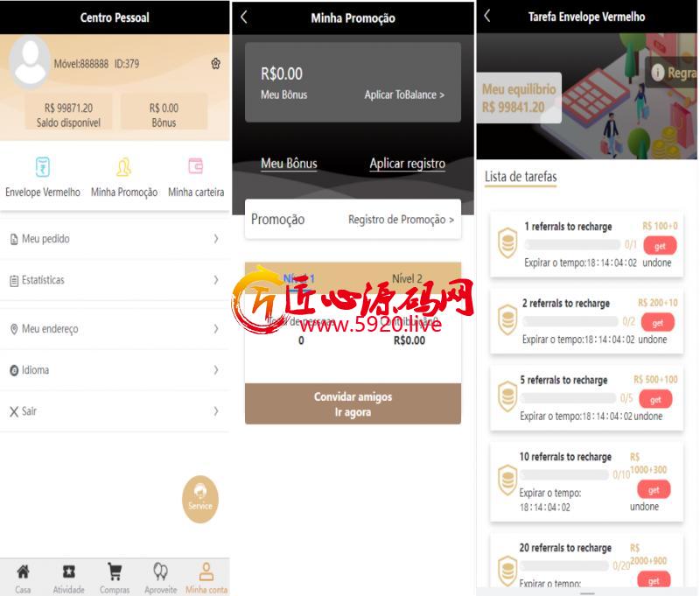The height and width of the screenshot is (596, 700).
Task: Click the coin shield icon of 20 referrals task
Action: coord(507,571)
